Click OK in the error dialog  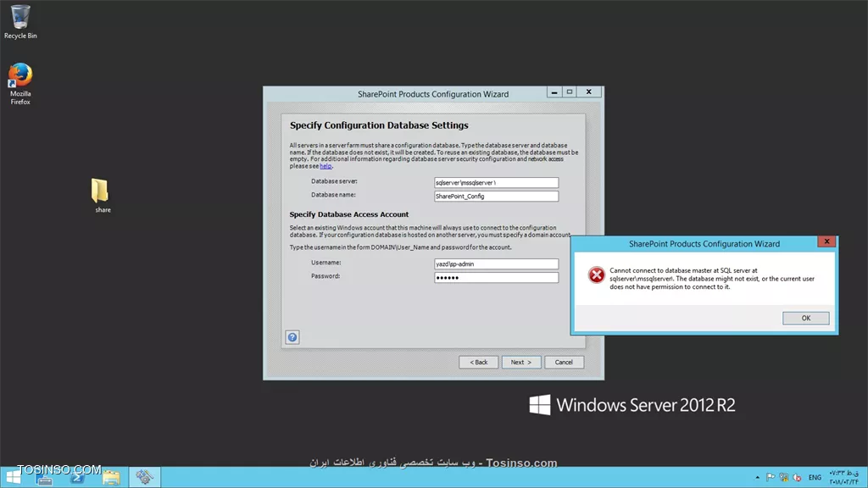805,319
